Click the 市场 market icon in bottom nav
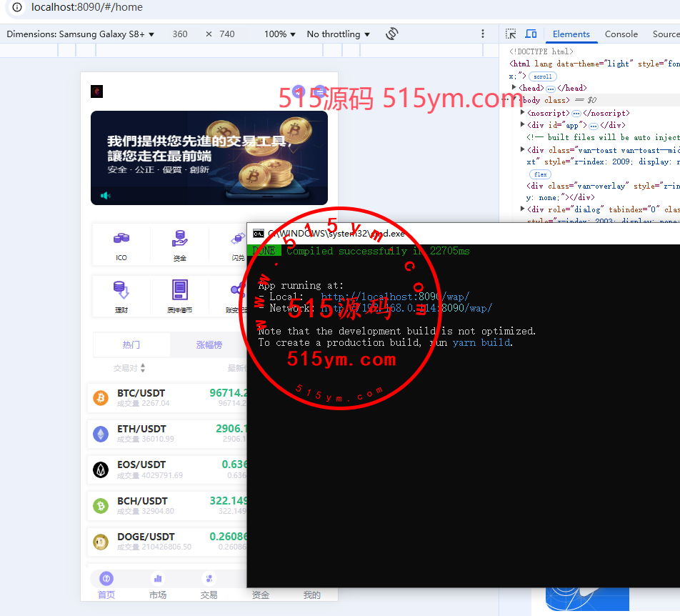680x616 pixels. 158,578
